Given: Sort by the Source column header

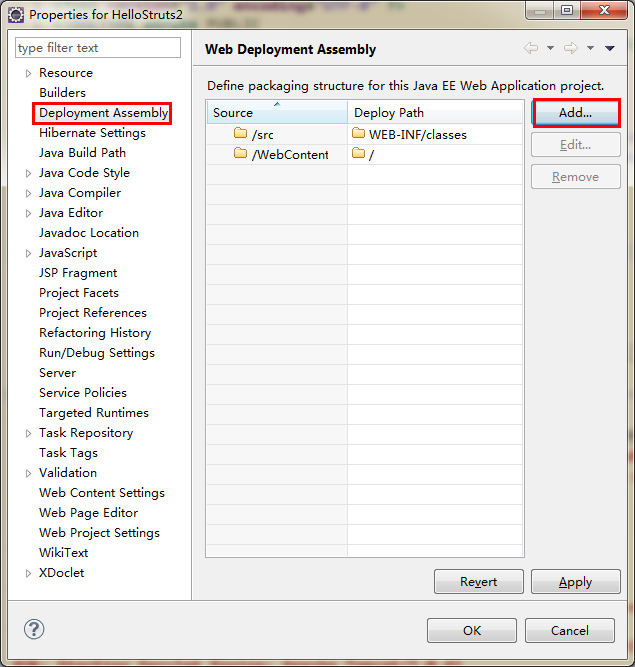Looking at the screenshot, I should [276, 113].
